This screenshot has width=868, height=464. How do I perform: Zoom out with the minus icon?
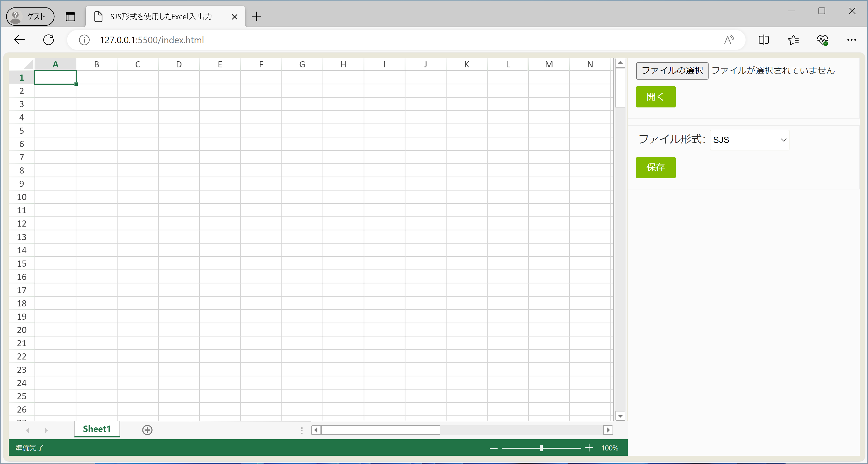[494, 448]
